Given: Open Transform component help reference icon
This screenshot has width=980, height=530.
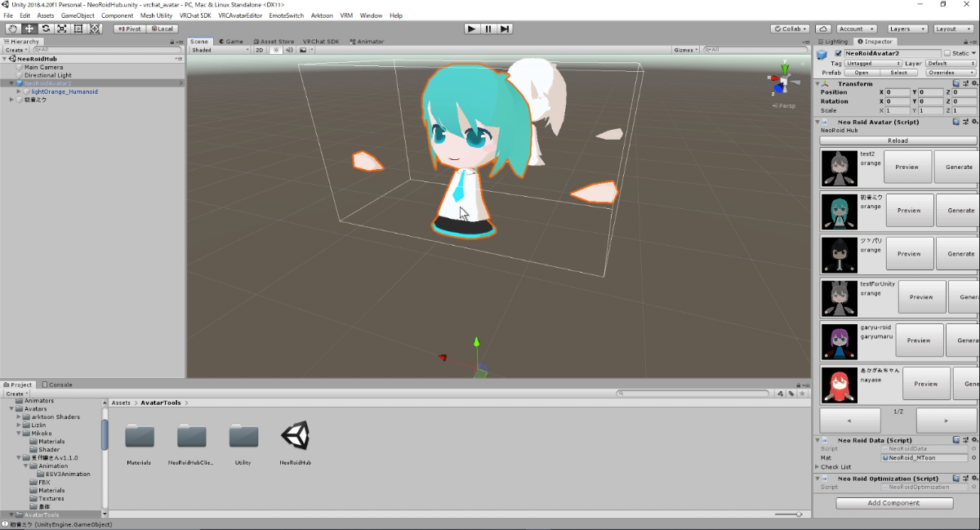Looking at the screenshot, I should (x=957, y=83).
